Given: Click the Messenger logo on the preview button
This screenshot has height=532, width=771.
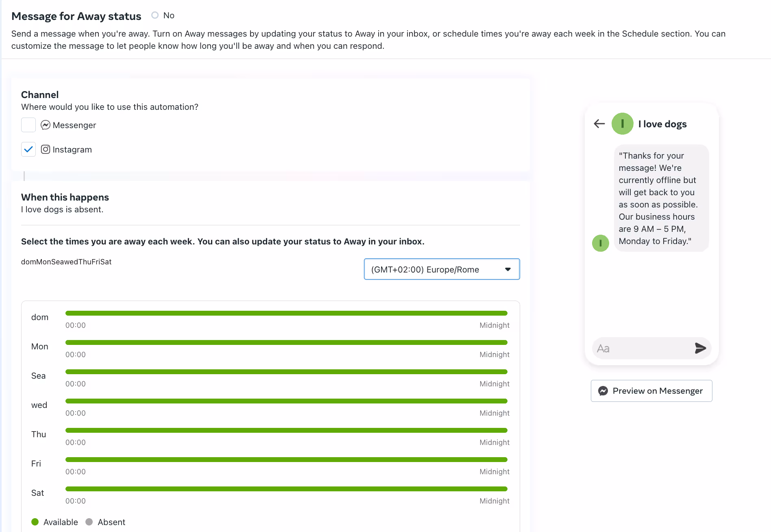Looking at the screenshot, I should [603, 390].
